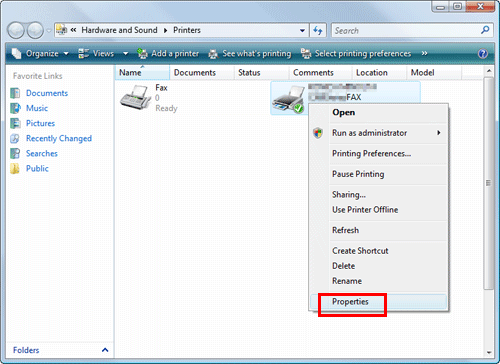Open the Organize dropdown menu
Screen dimensions: 500x364
pyautogui.click(x=40, y=54)
